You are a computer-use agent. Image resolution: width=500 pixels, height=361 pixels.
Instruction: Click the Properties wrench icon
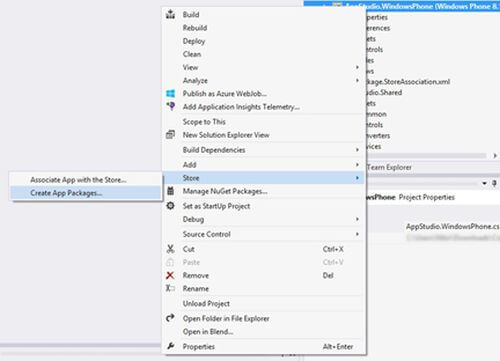pos(170,346)
